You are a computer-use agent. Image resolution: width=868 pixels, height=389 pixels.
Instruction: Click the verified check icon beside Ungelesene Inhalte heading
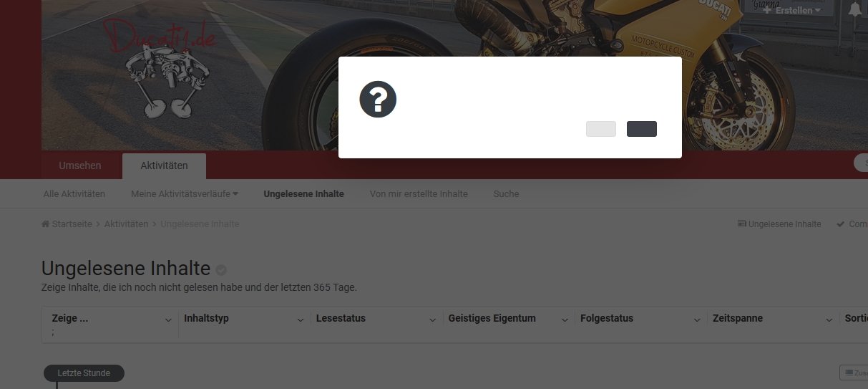pos(221,270)
